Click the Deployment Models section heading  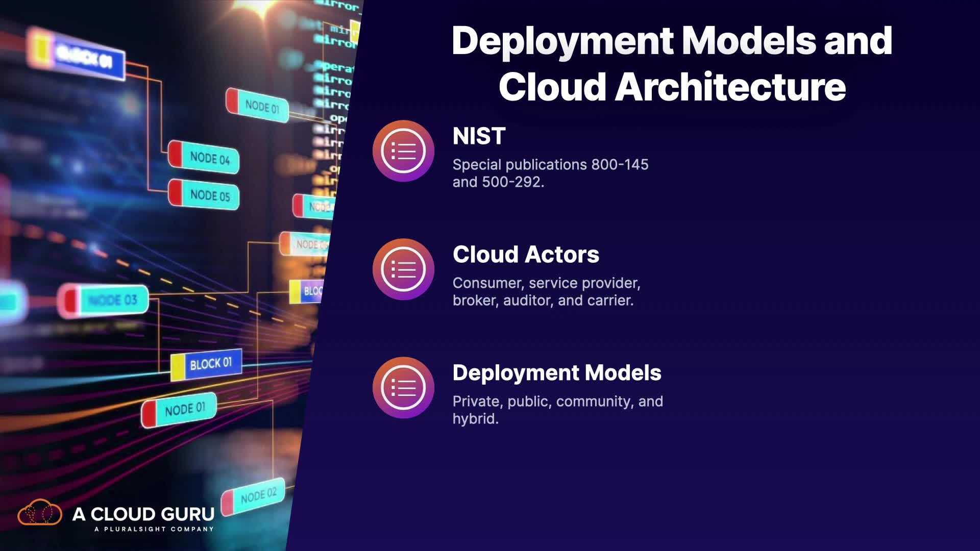(x=557, y=373)
